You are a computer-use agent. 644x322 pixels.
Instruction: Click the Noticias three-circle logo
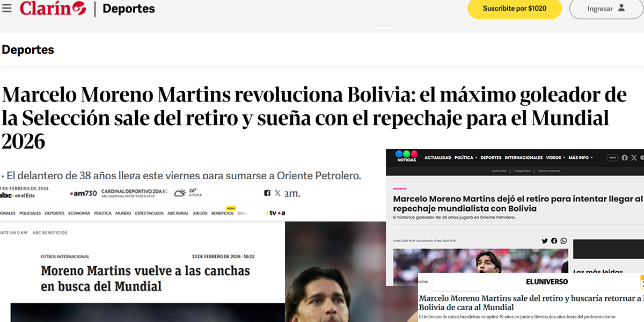(406, 155)
